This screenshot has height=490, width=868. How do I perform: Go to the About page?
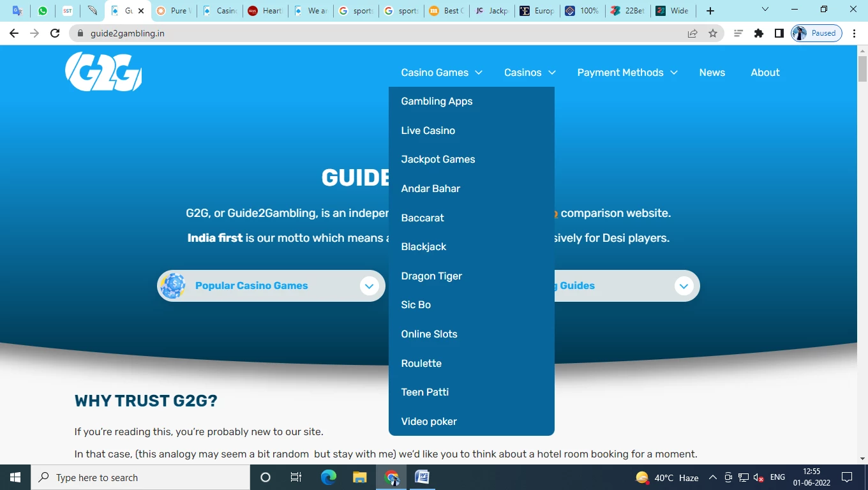click(x=765, y=73)
